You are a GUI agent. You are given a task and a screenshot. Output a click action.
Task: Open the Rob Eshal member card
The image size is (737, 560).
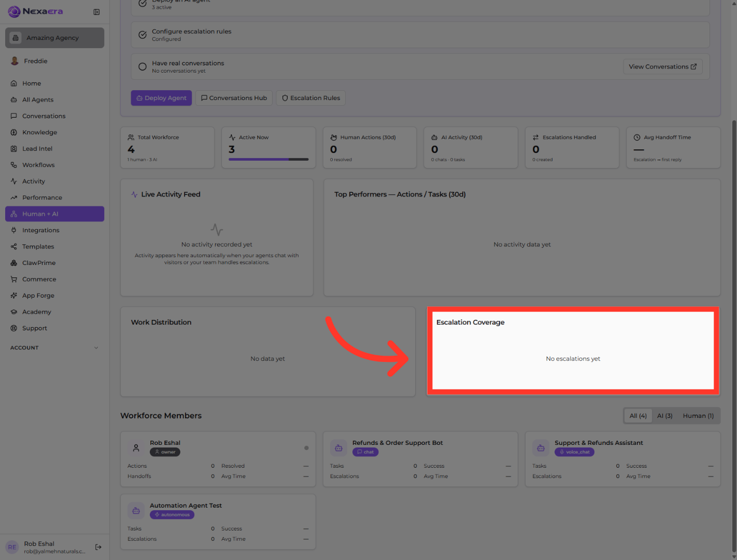[218, 459]
